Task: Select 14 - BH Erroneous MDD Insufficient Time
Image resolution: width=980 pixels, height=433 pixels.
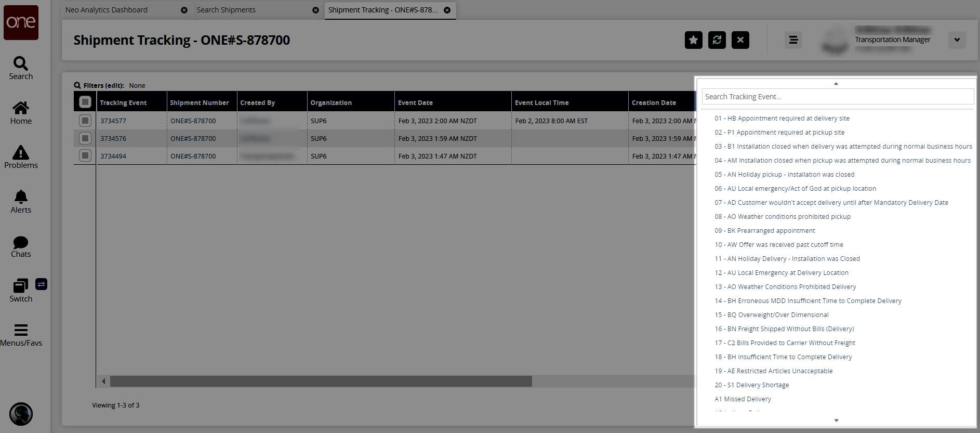Action: 808,301
